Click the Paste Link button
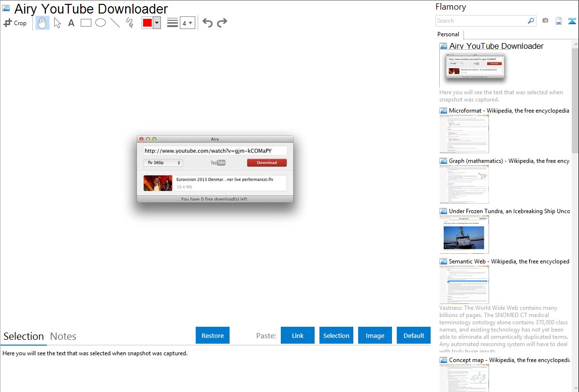 pyautogui.click(x=298, y=335)
